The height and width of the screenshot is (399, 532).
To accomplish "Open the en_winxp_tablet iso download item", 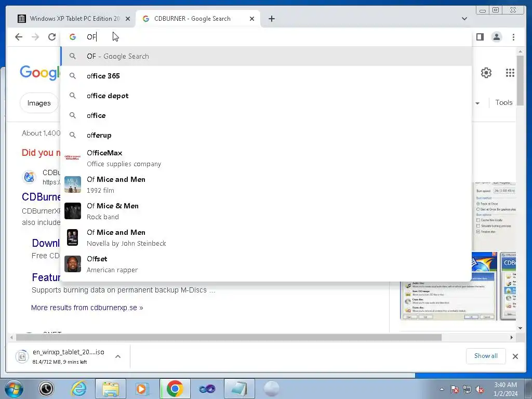I will click(x=61, y=356).
